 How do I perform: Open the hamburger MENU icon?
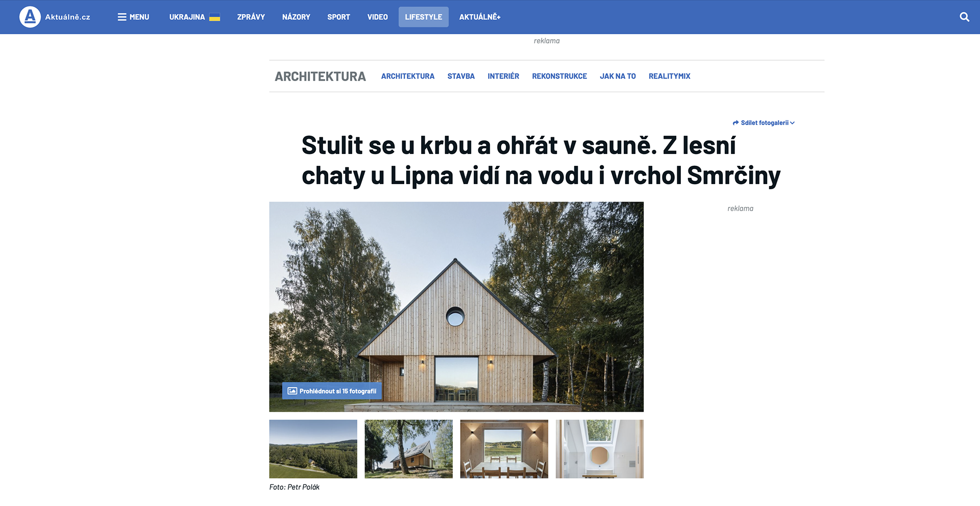[x=122, y=17]
